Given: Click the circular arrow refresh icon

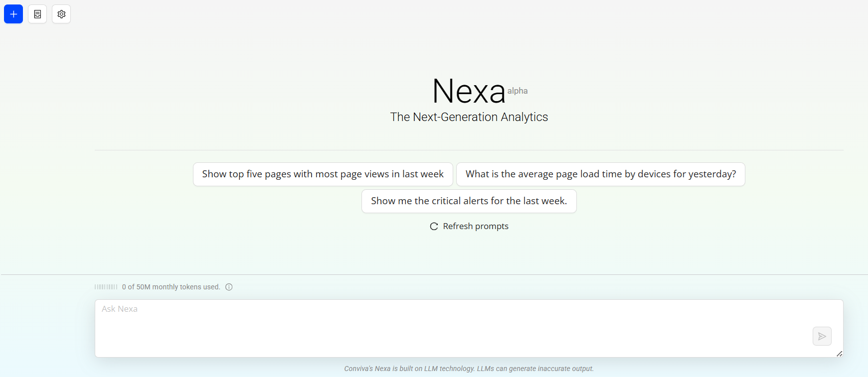Looking at the screenshot, I should point(434,226).
